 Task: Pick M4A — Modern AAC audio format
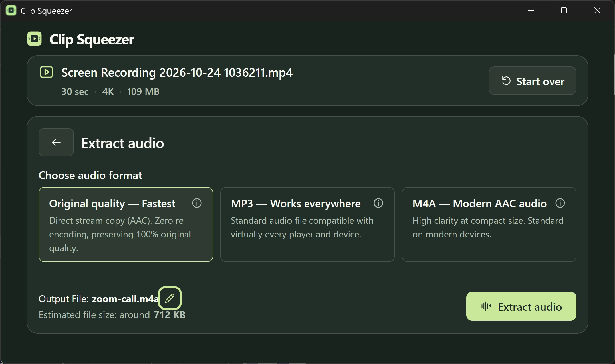pyautogui.click(x=489, y=224)
